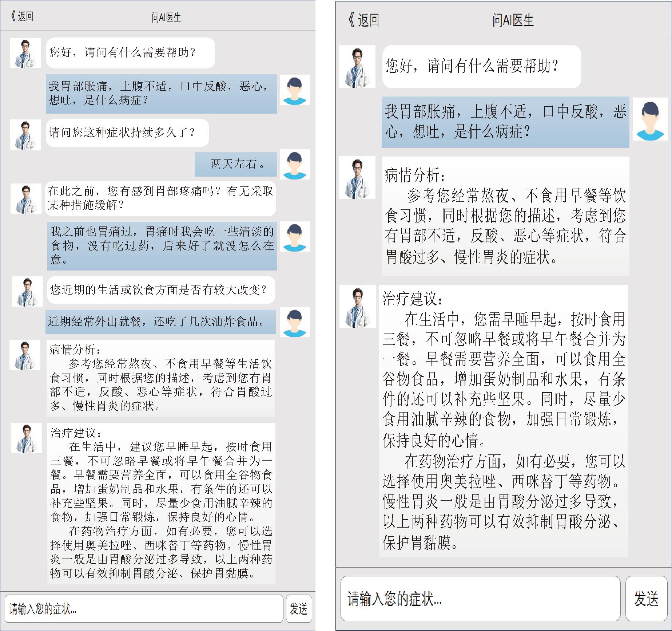Image resolution: width=672 pixels, height=631 pixels.
Task: Select left message 您近期的生活或饮食方面是否有较大改变
Action: click(x=161, y=290)
